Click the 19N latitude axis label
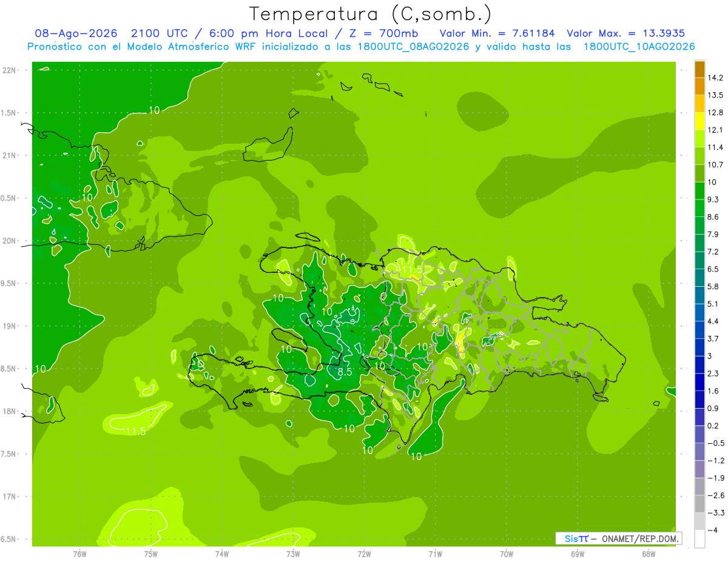728x562 pixels. click(9, 326)
